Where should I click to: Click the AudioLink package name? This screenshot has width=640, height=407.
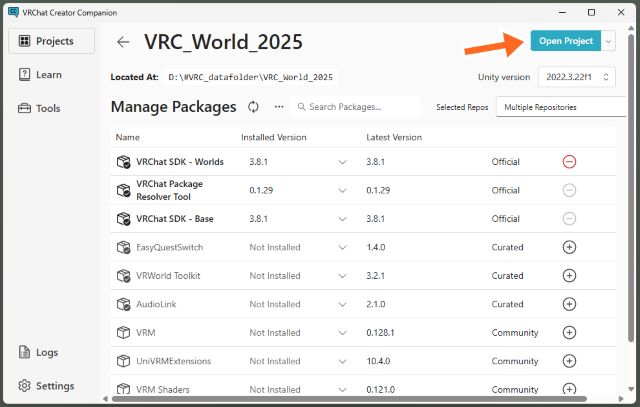(156, 304)
